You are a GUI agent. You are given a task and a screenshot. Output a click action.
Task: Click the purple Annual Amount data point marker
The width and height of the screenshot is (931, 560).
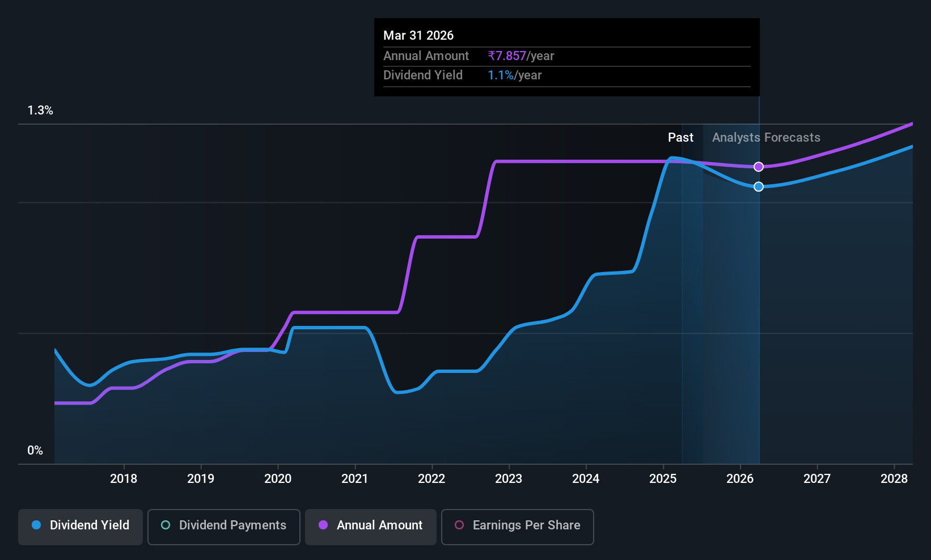tap(759, 167)
